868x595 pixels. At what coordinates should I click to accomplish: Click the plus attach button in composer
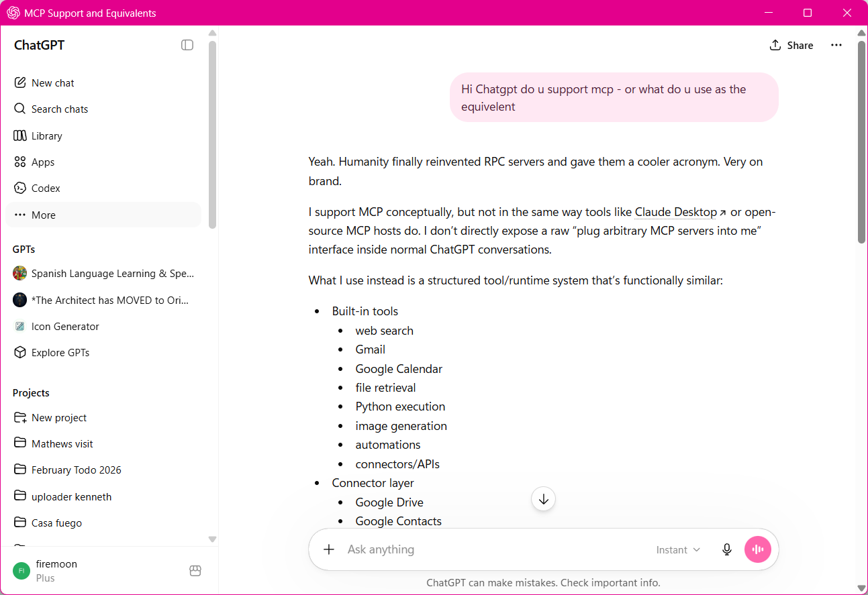pyautogui.click(x=329, y=549)
